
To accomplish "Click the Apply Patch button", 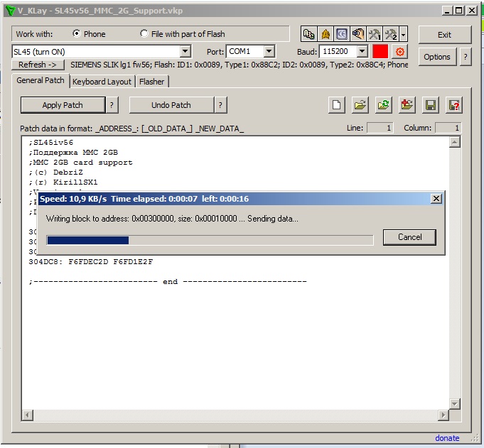I will [63, 105].
